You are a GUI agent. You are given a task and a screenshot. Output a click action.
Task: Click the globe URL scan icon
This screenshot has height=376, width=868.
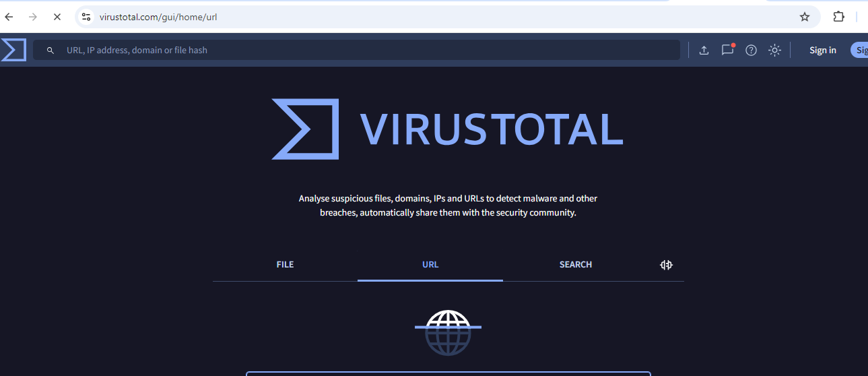tap(448, 332)
